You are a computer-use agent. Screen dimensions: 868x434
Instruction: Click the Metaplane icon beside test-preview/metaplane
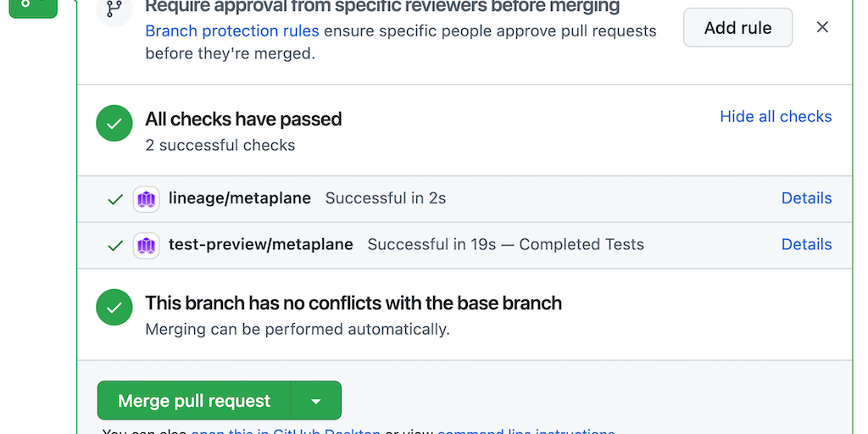coord(147,246)
